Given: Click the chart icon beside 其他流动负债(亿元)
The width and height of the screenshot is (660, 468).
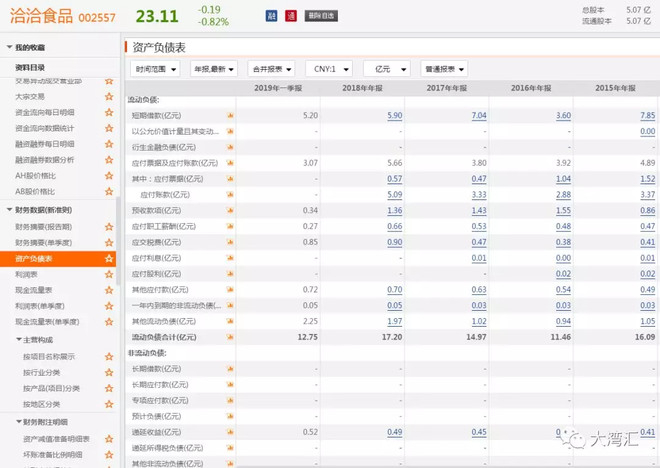Looking at the screenshot, I should point(230,321).
